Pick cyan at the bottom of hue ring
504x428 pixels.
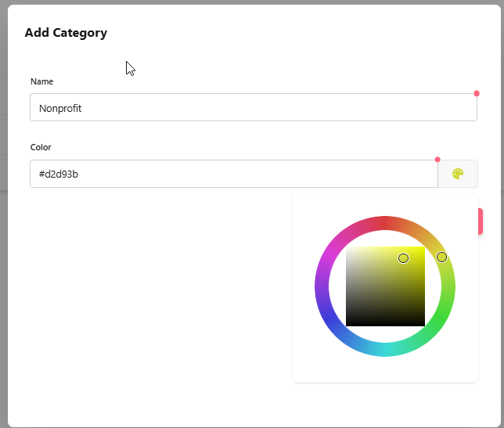(385, 350)
